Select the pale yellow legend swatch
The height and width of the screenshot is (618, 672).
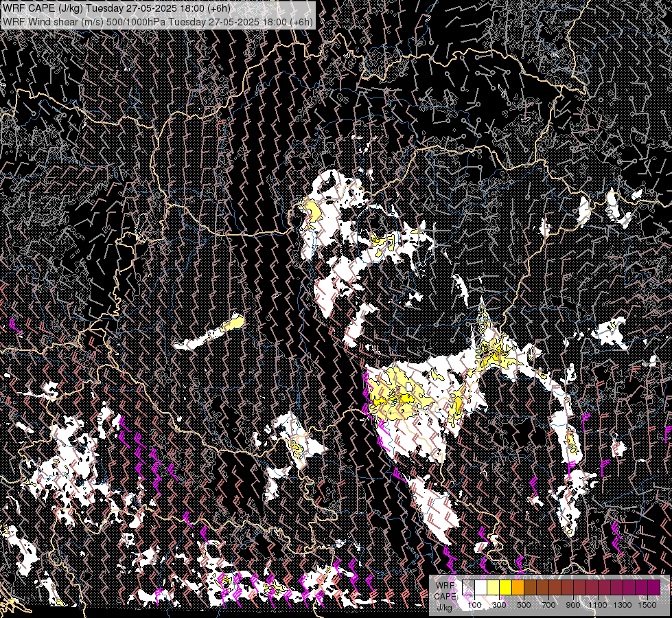494,587
